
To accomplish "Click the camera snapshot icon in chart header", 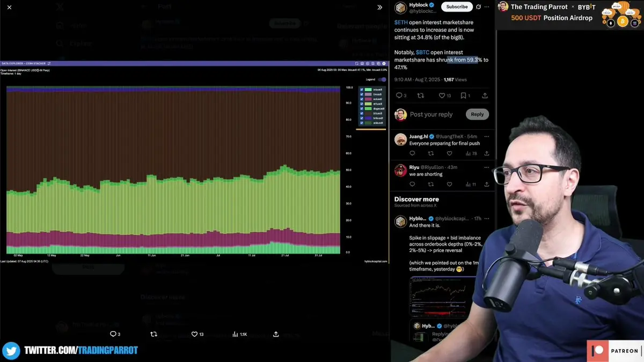I will (362, 63).
